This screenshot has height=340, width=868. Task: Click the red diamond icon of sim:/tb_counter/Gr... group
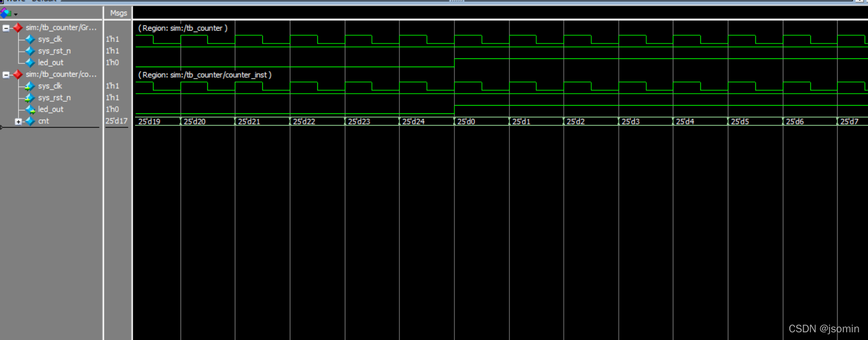tap(18, 28)
